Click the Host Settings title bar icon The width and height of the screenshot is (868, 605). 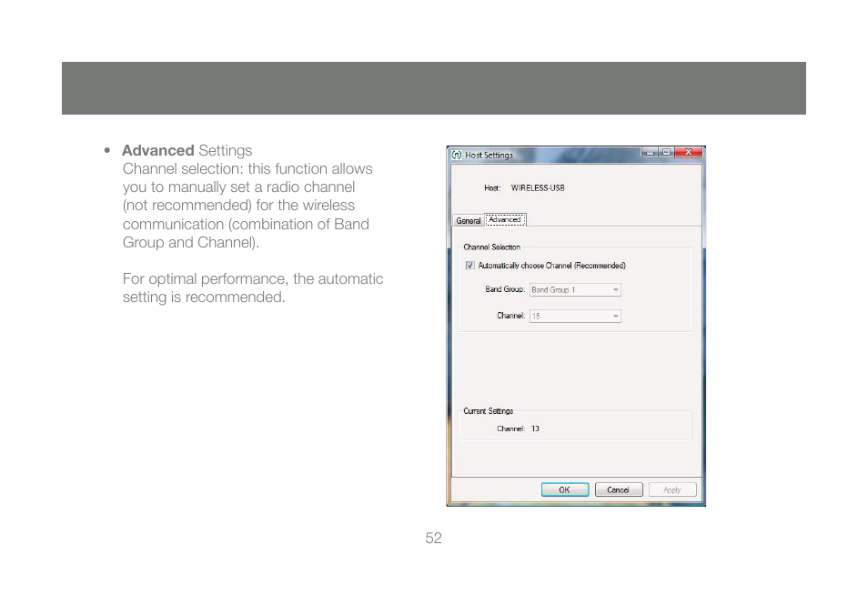[x=457, y=155]
